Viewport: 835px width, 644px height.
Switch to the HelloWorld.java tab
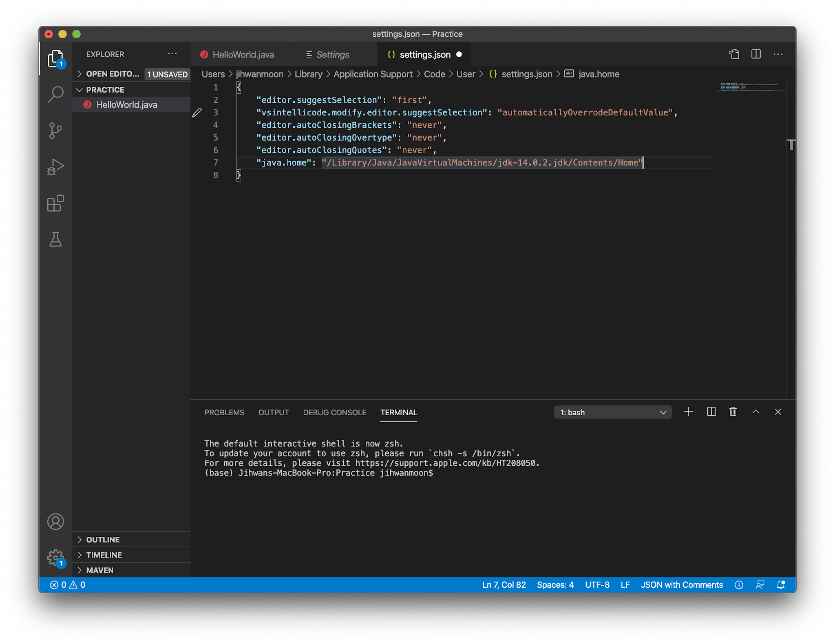click(x=243, y=54)
